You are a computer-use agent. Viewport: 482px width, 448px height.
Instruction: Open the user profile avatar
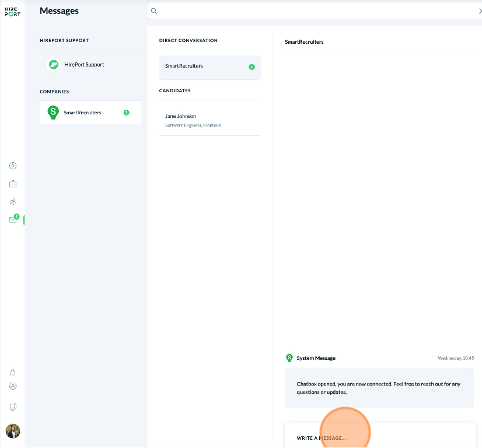coord(13,431)
